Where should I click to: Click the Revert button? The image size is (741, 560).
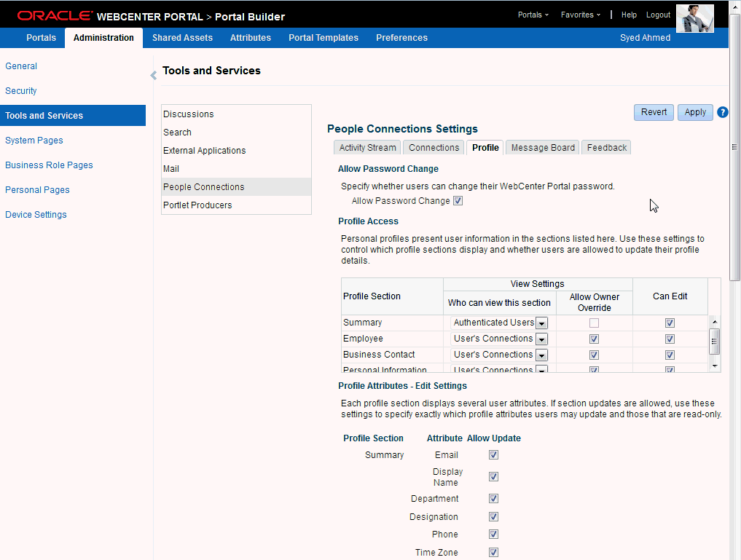click(x=654, y=112)
